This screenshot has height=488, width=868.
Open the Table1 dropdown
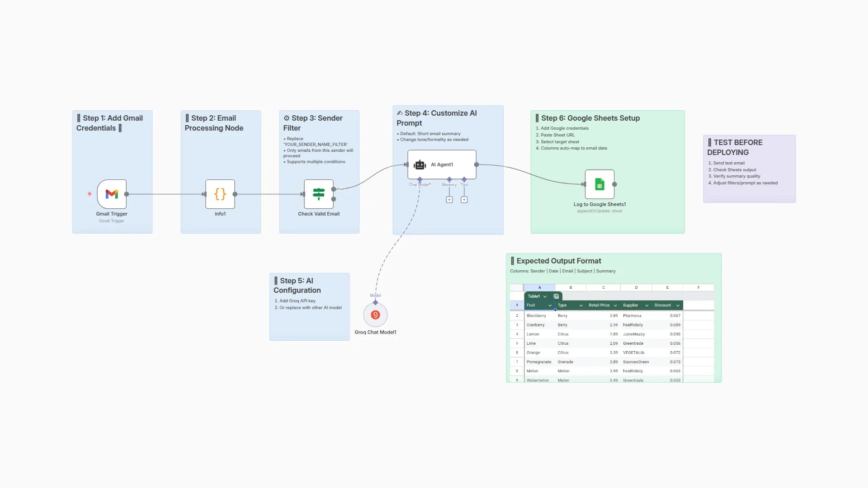pyautogui.click(x=545, y=296)
